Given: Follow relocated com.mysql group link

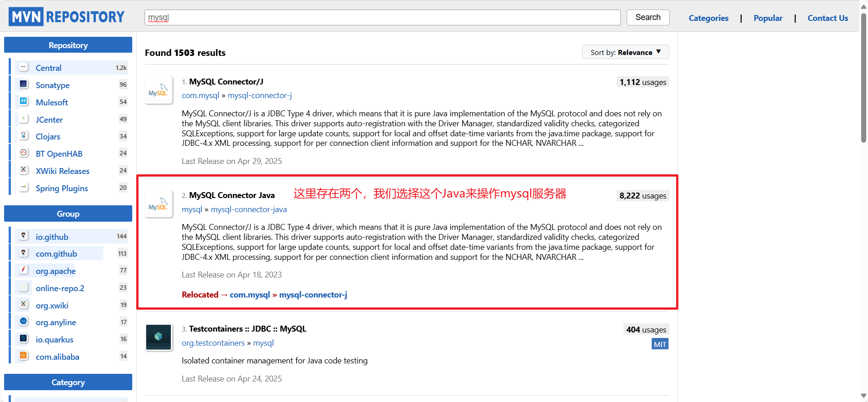Looking at the screenshot, I should [249, 294].
